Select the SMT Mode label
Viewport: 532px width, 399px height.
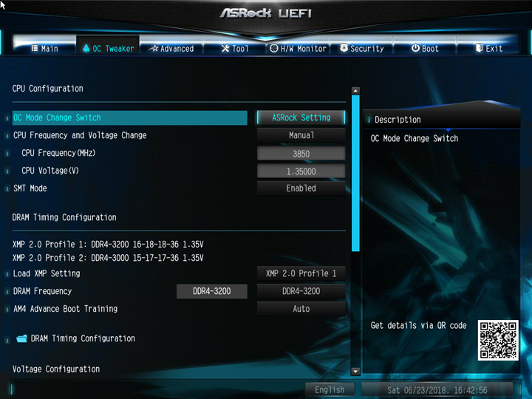tap(30, 188)
